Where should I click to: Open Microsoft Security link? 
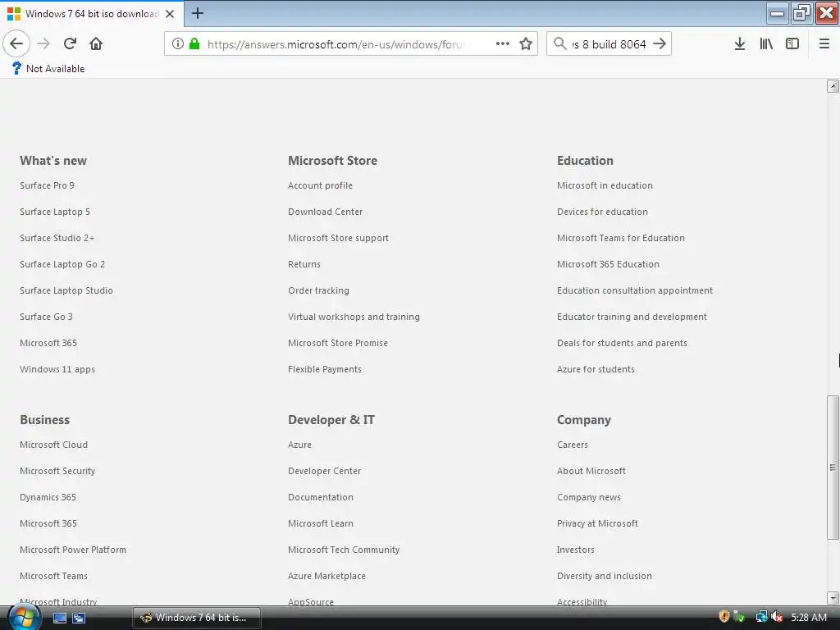coord(57,471)
